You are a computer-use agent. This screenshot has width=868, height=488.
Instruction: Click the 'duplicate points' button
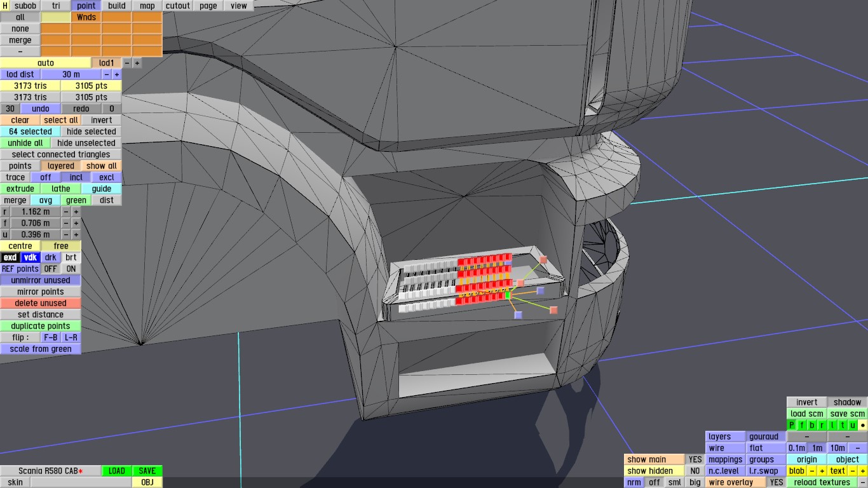point(41,326)
